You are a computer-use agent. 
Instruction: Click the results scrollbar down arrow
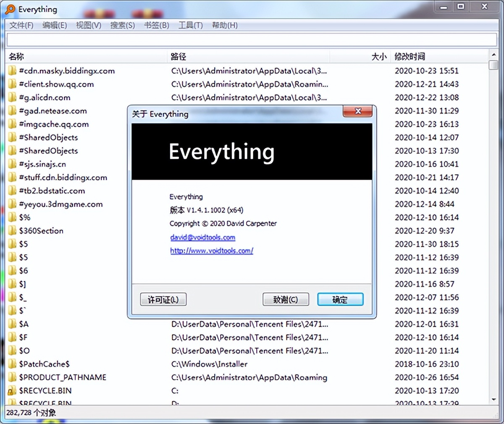[x=493, y=400]
